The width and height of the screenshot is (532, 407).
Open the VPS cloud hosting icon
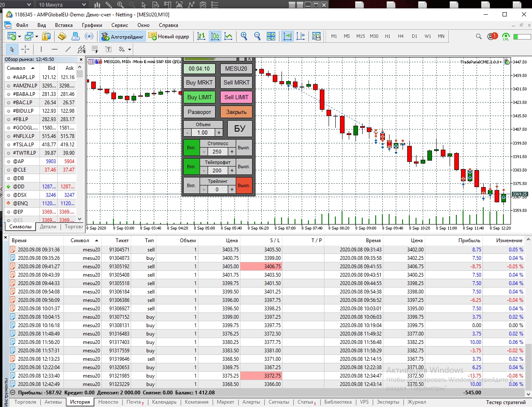76,37
